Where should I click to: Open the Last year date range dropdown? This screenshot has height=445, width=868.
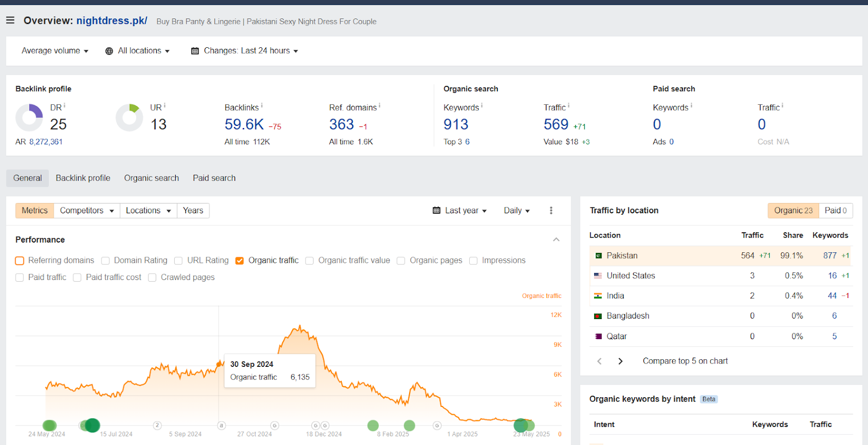pos(460,211)
